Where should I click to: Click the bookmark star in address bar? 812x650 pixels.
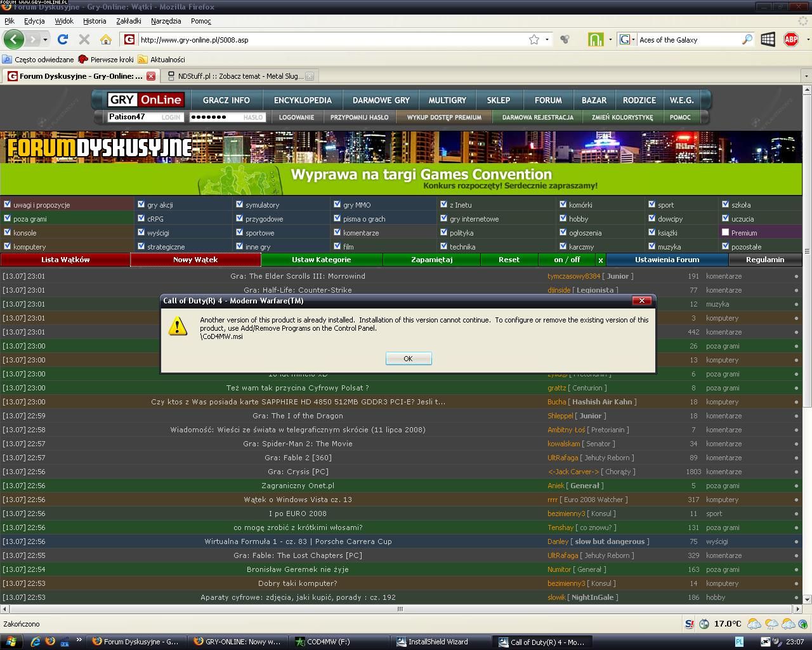[534, 39]
